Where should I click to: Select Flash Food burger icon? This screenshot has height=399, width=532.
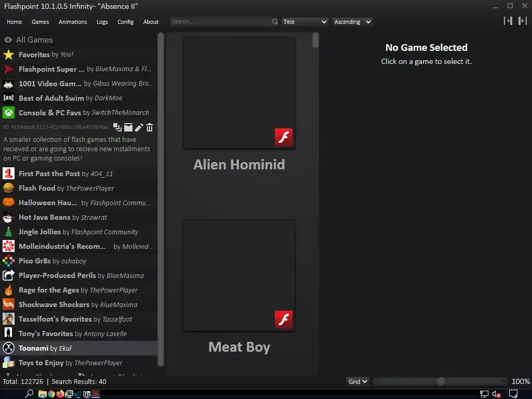pos(8,188)
